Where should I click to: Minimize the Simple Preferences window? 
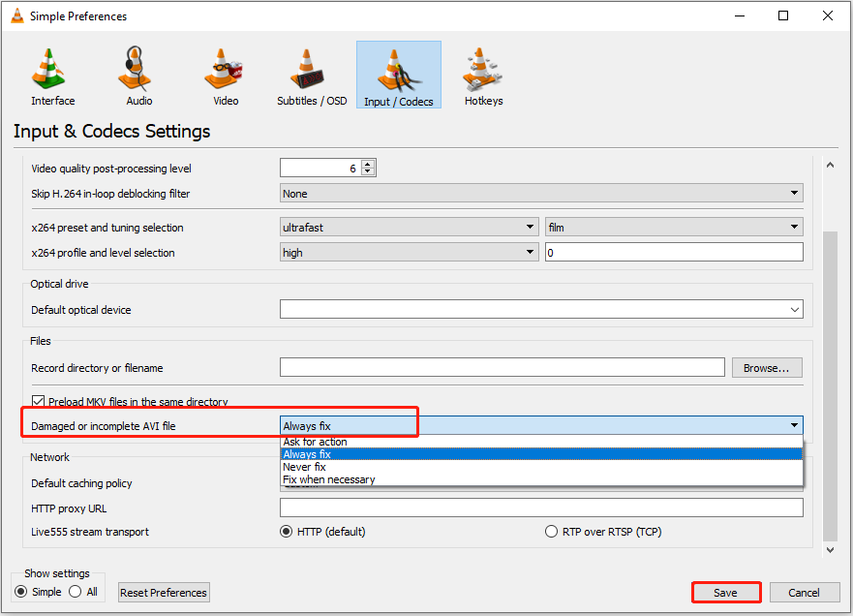[x=740, y=15]
